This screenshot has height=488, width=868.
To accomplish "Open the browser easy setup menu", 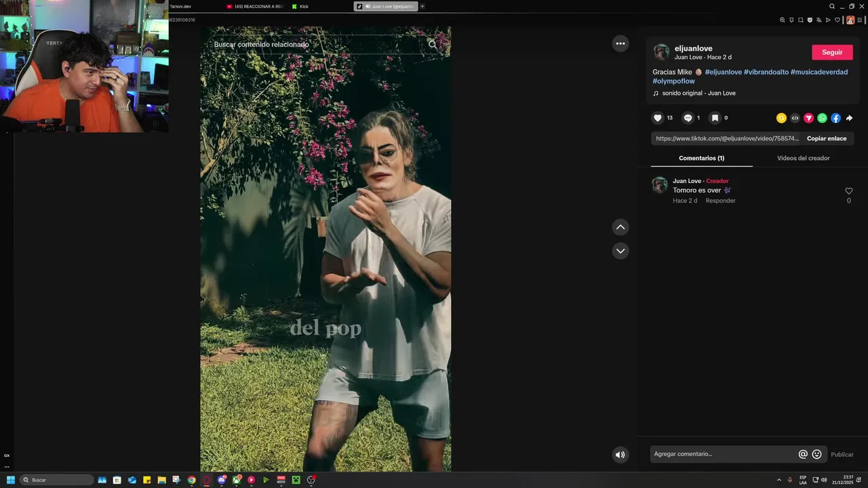I will coord(860,20).
